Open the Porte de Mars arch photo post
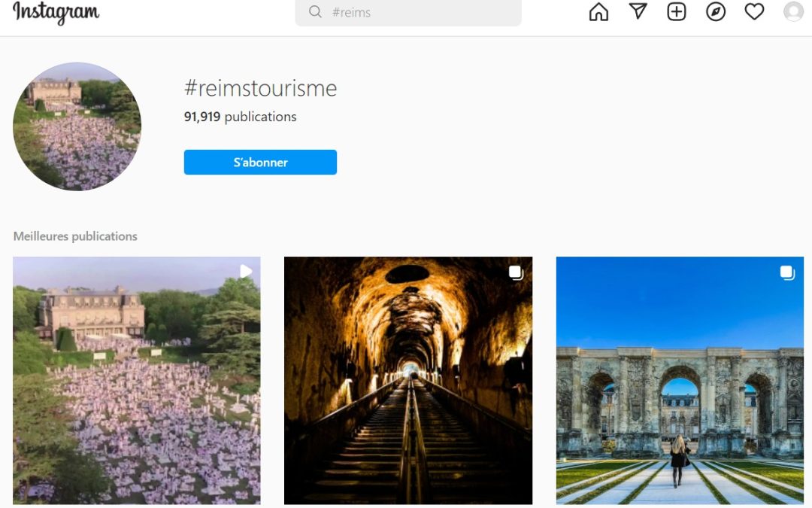The width and height of the screenshot is (812, 508). (x=680, y=380)
